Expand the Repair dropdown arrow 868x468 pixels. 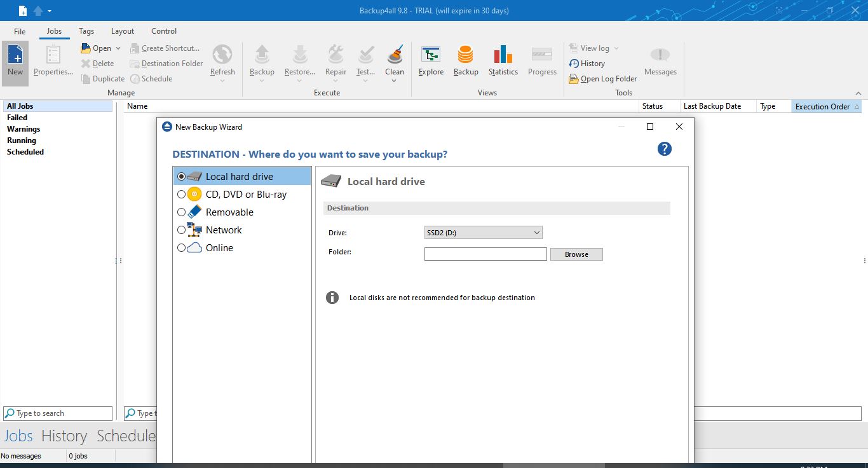[x=336, y=81]
